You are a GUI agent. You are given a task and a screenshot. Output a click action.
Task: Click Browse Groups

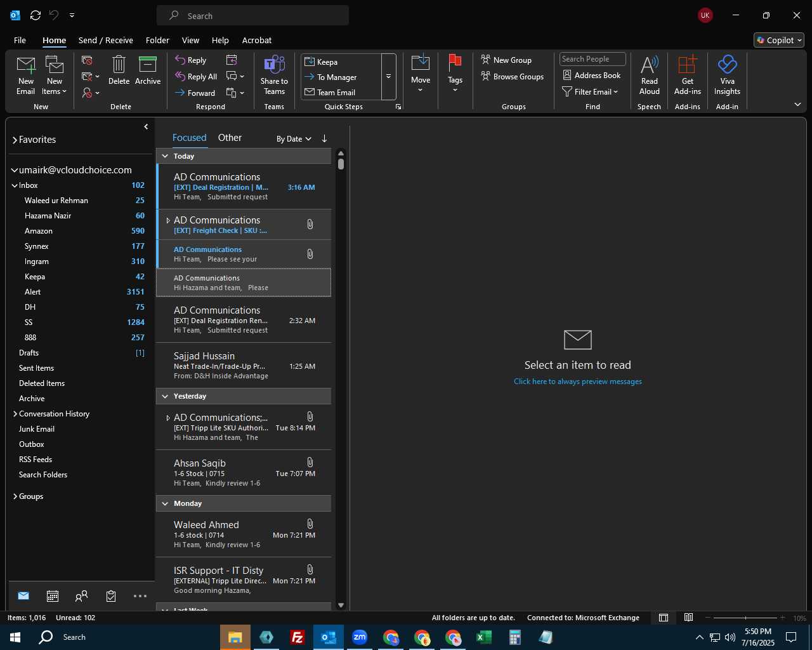coord(513,77)
